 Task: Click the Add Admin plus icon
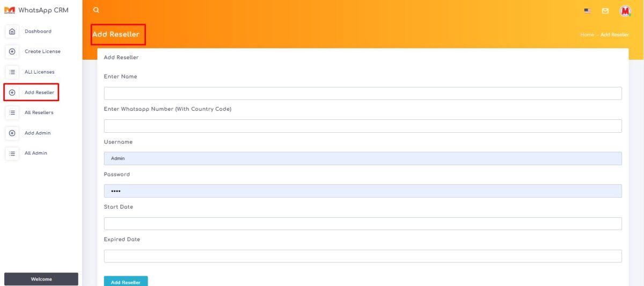tap(12, 133)
